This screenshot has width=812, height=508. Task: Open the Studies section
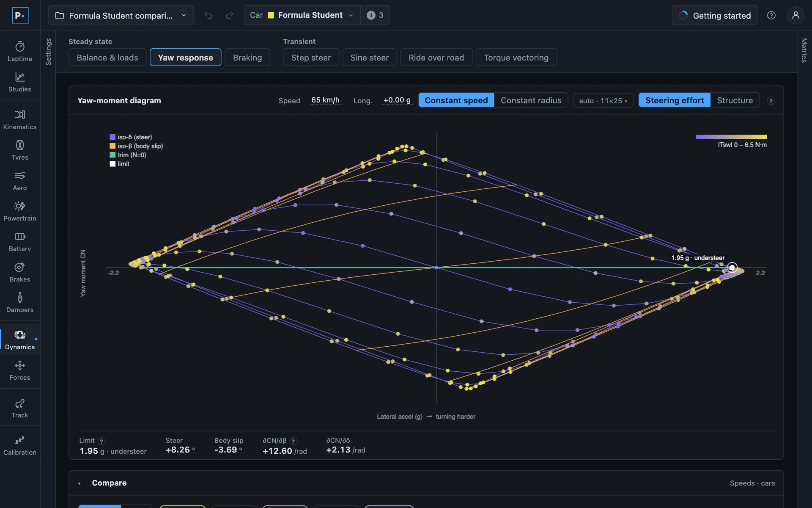tap(20, 82)
